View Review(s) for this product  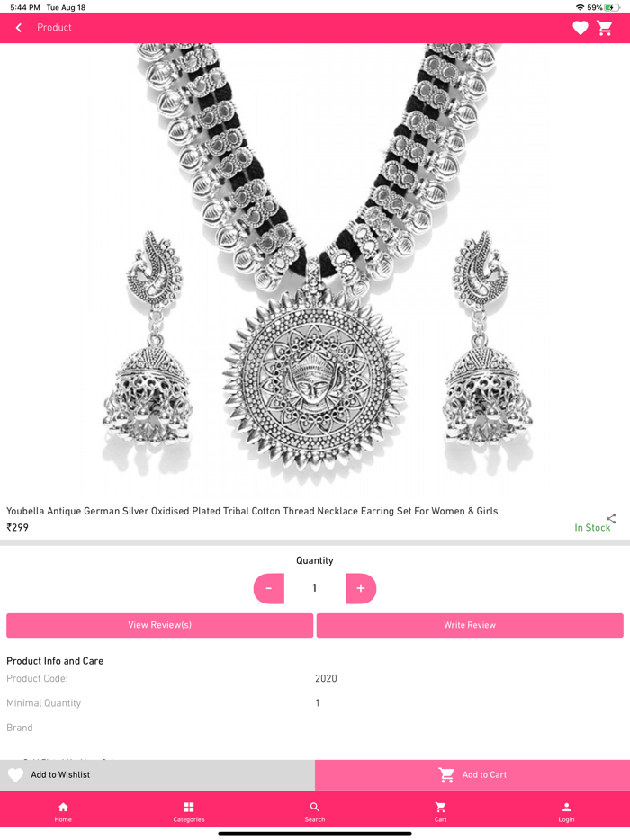(x=160, y=625)
